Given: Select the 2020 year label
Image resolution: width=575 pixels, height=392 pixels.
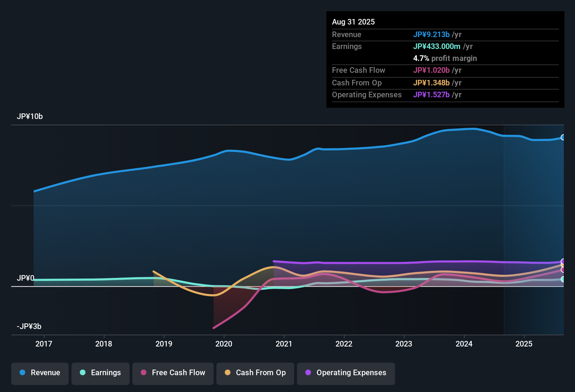Looking at the screenshot, I should [x=224, y=344].
